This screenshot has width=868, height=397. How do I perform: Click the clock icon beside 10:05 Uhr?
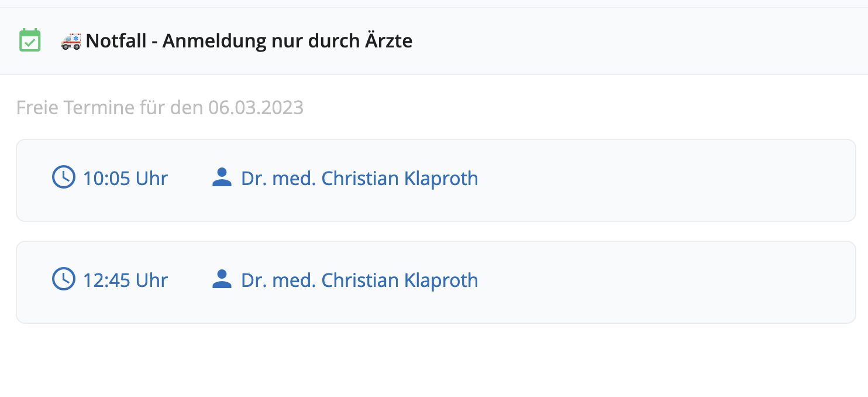coord(64,177)
